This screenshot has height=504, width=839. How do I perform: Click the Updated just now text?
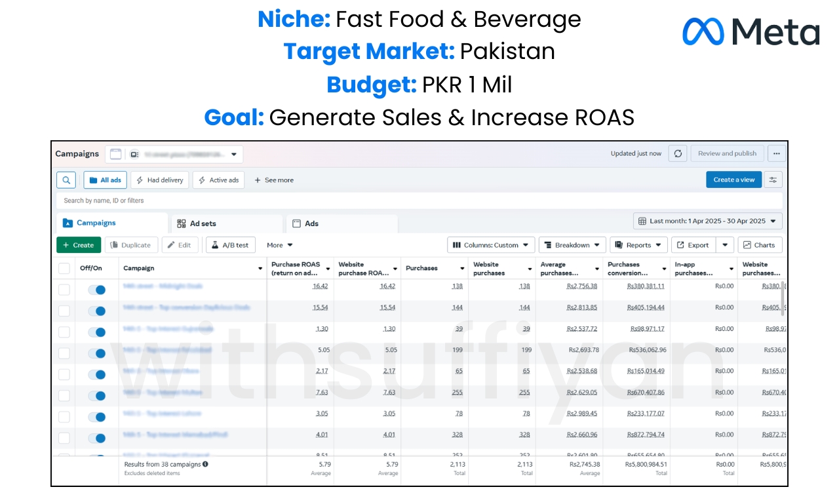click(636, 154)
